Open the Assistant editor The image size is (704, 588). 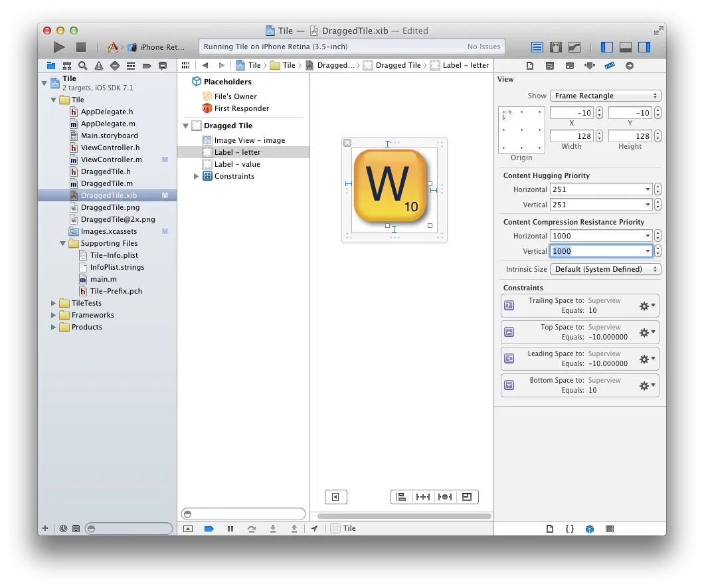pyautogui.click(x=556, y=47)
